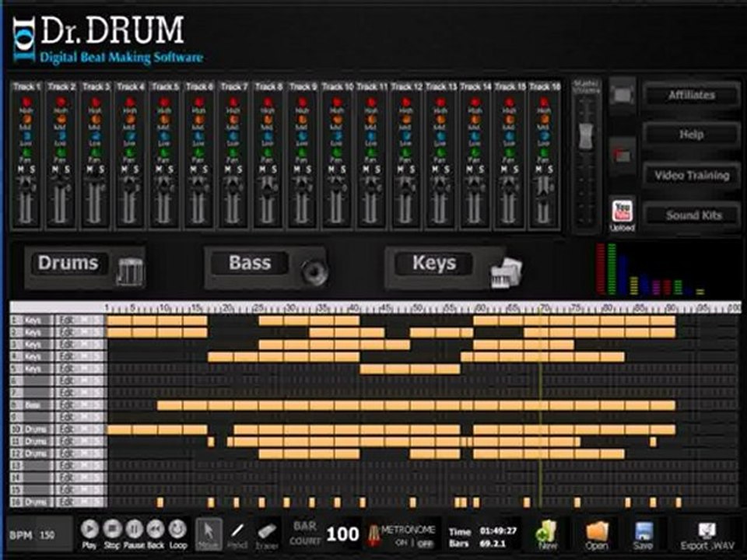Edit sequencer row 10 Drums
Image resolution: width=747 pixels, height=560 pixels.
click(x=68, y=429)
